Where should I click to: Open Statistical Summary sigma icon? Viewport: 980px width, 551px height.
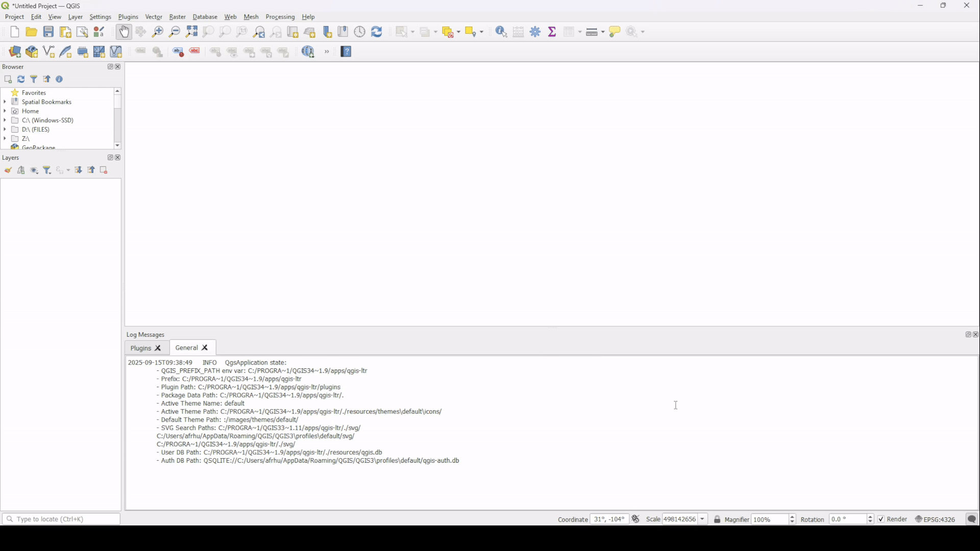tap(552, 32)
